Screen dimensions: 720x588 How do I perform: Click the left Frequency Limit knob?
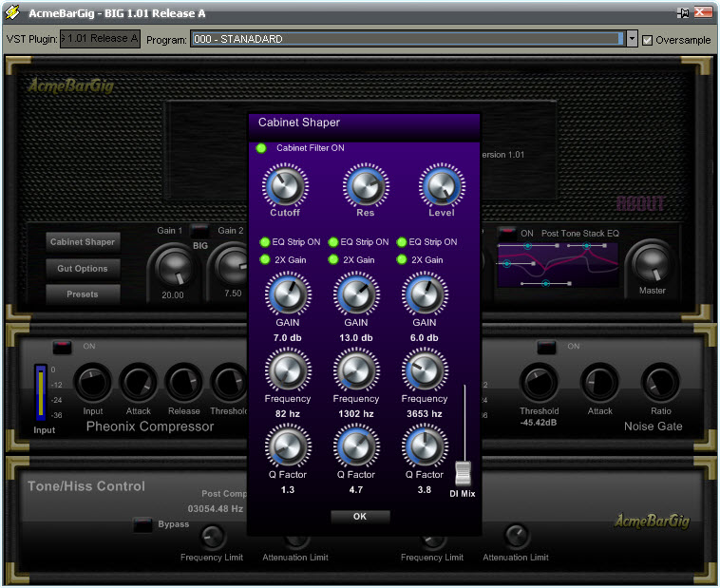tap(212, 537)
